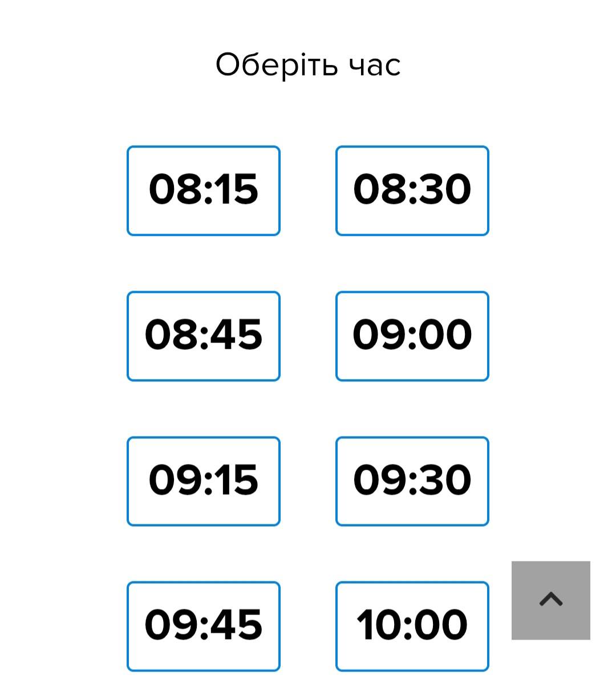This screenshot has width=616, height=692.
Task: Book the 09:15 time slot
Action: (x=204, y=481)
